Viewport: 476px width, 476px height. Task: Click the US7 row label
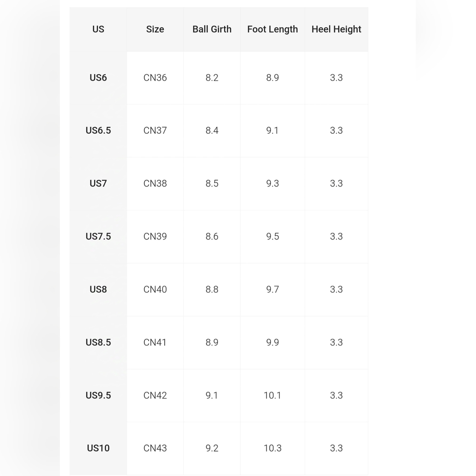(x=98, y=183)
